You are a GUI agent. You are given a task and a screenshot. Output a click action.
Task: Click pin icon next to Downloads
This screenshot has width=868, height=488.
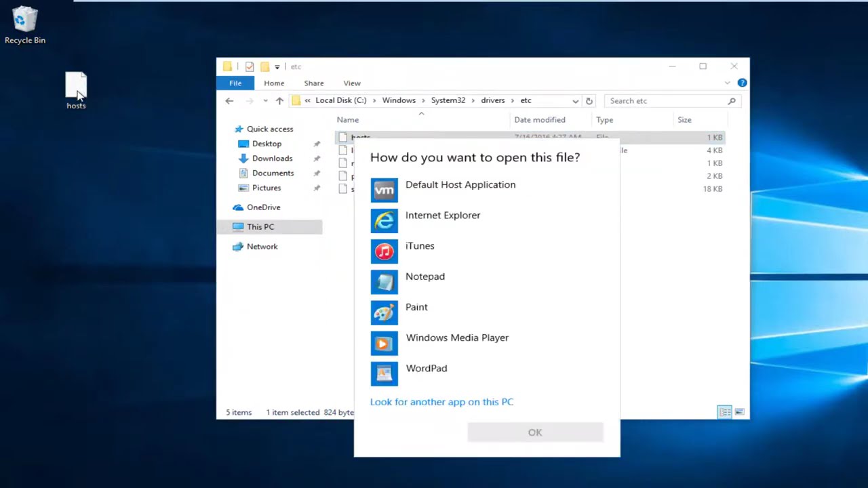coord(317,159)
